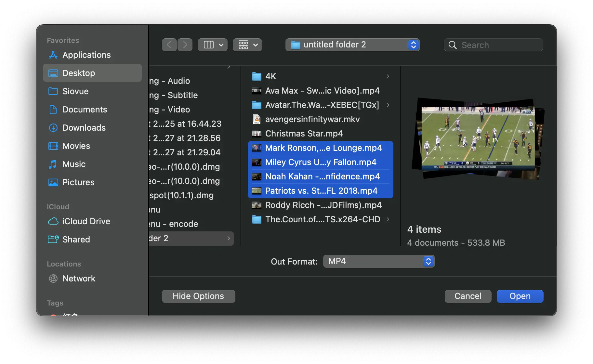Select the 'ng - Video' item
Image resolution: width=593 pixels, height=364 pixels.
point(191,110)
